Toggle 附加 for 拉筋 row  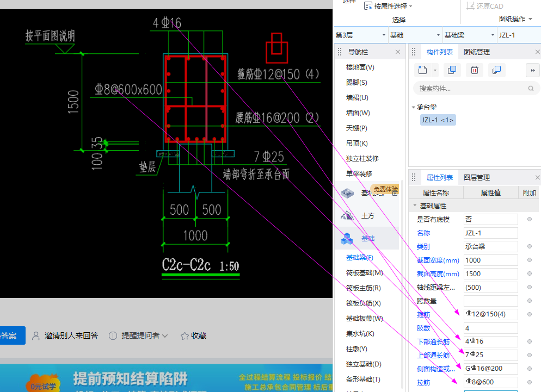(530, 382)
